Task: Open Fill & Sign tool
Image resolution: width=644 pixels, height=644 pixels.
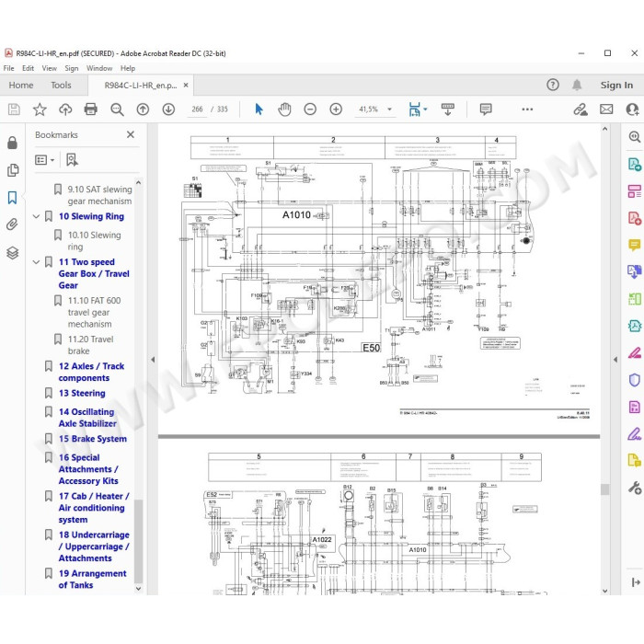Action: [x=635, y=433]
